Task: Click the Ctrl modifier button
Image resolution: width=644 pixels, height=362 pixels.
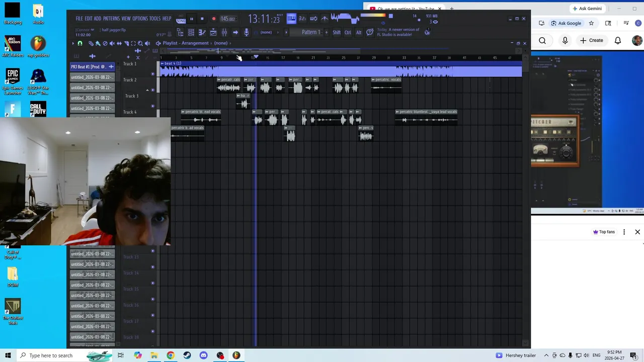Action: [x=348, y=32]
